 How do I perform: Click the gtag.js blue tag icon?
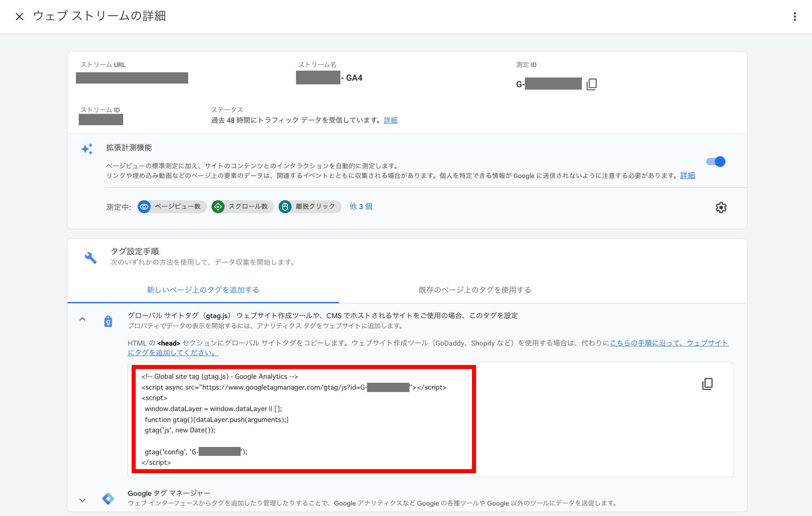[108, 321]
